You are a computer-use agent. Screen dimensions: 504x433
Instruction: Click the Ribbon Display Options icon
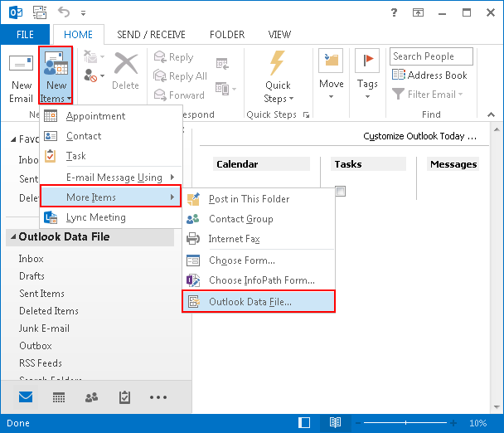click(x=418, y=12)
